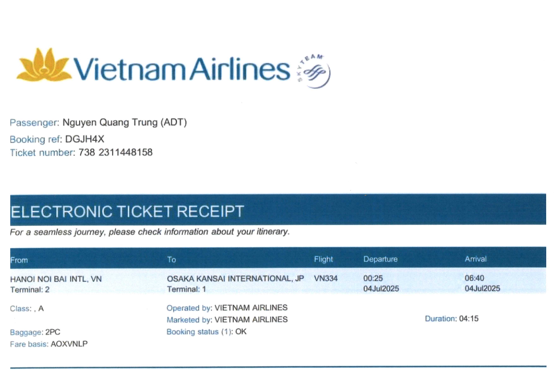Click booking reference DGJH4X

[85, 139]
